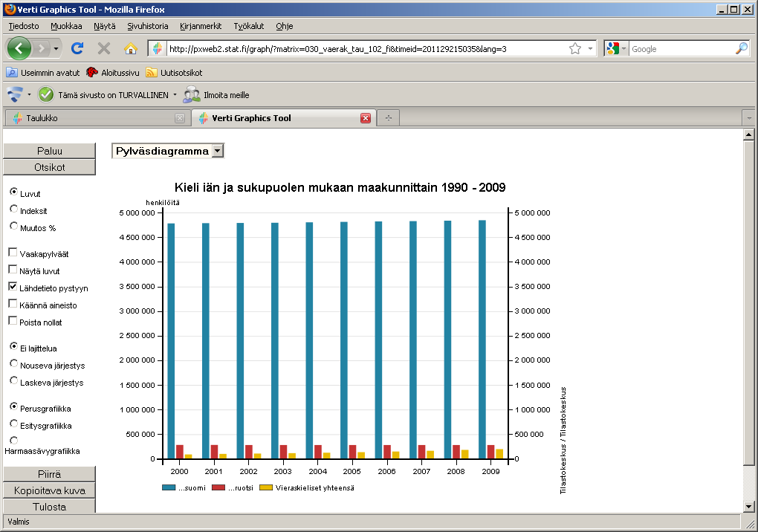Click into the Google search field
Image resolution: width=758 pixels, height=532 pixels.
tap(681, 49)
